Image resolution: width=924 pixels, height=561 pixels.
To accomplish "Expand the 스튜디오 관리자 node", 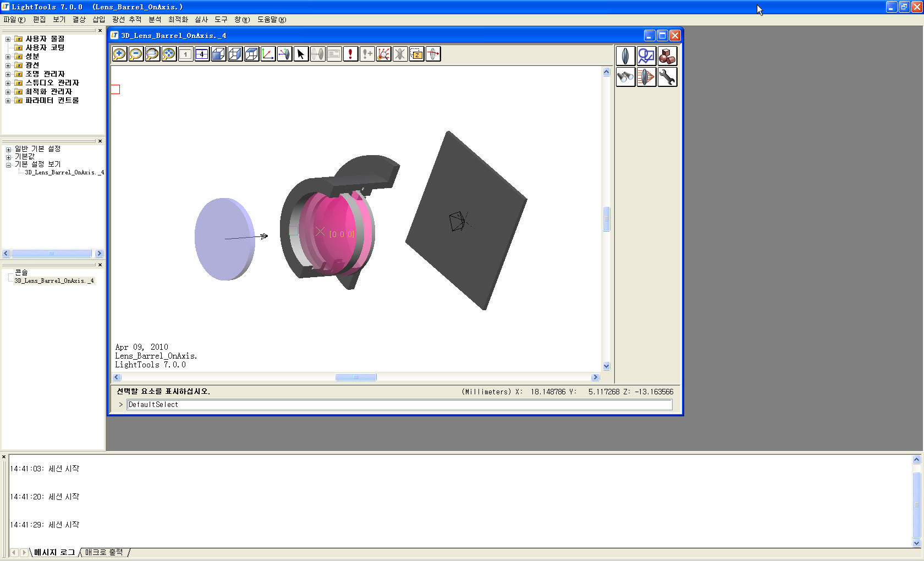I will click(x=8, y=83).
